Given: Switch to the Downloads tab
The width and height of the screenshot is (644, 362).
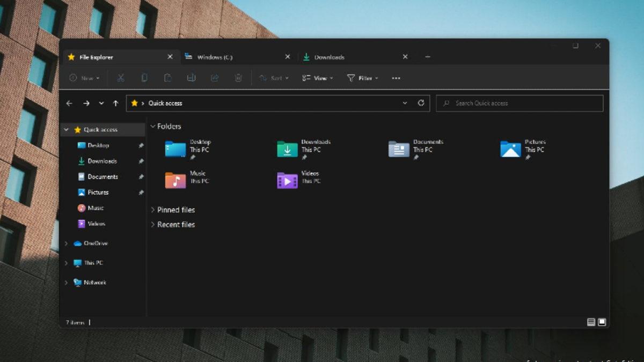Looking at the screenshot, I should 330,56.
